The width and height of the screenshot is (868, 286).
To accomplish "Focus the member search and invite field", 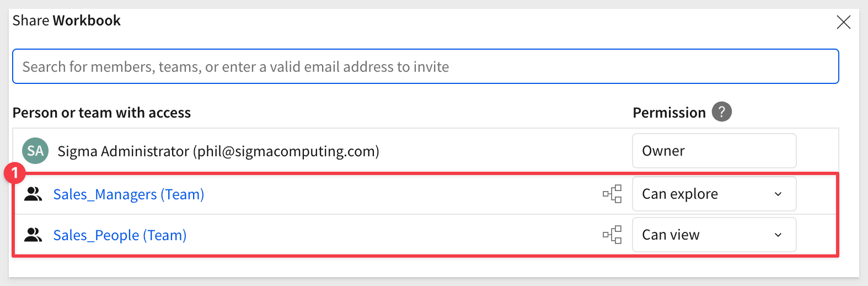I will (x=426, y=66).
